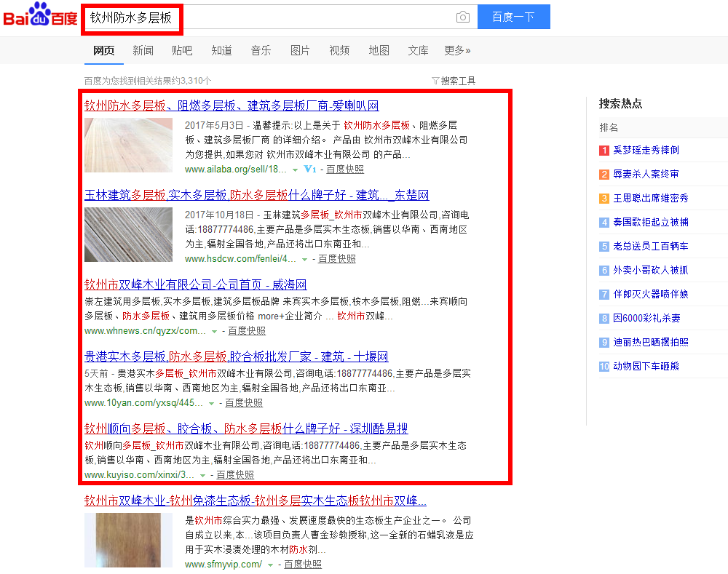Open 百度快照 for the 10yan.com result
The height and width of the screenshot is (574, 728).
coord(244,403)
